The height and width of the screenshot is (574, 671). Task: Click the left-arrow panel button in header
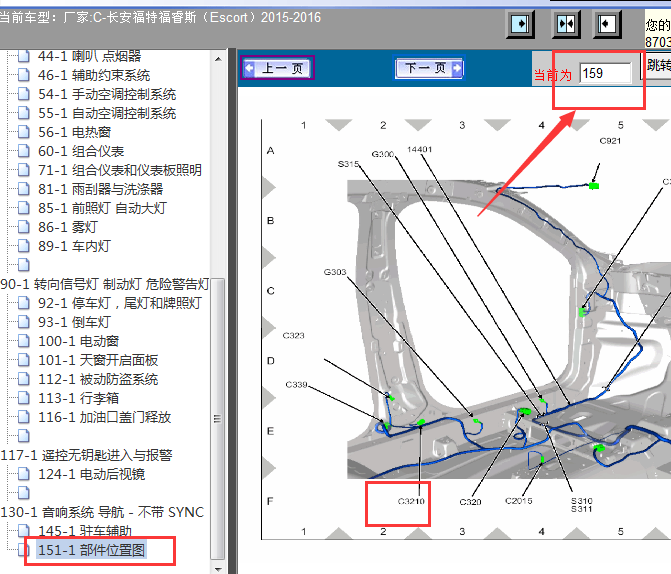[x=606, y=24]
